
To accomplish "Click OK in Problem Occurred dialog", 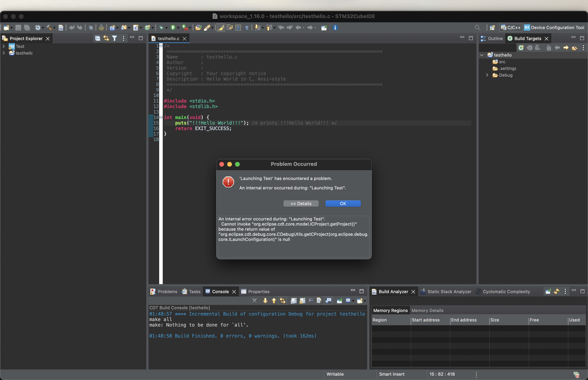I will pos(343,204).
